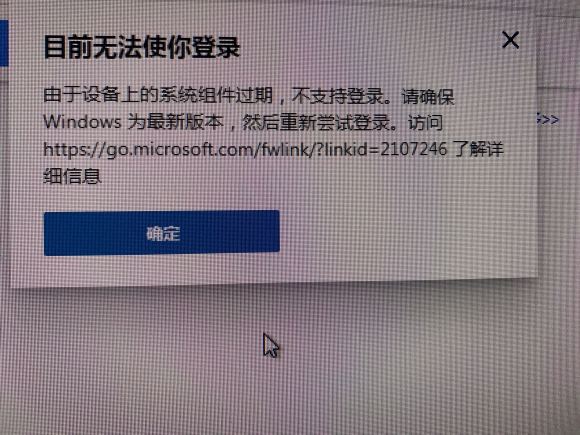The image size is (580, 435).
Task: Confirm the error with the 确定 button
Action: pyautogui.click(x=162, y=233)
